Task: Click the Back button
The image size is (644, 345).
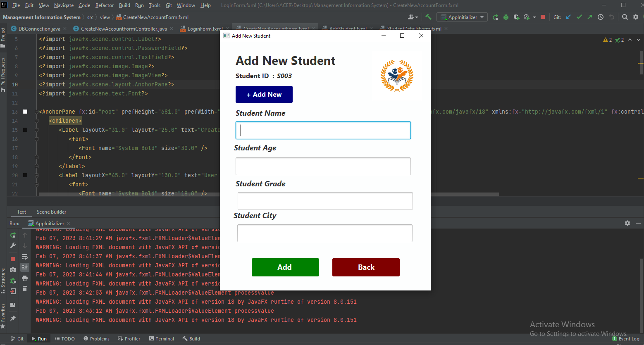Action: pos(365,267)
